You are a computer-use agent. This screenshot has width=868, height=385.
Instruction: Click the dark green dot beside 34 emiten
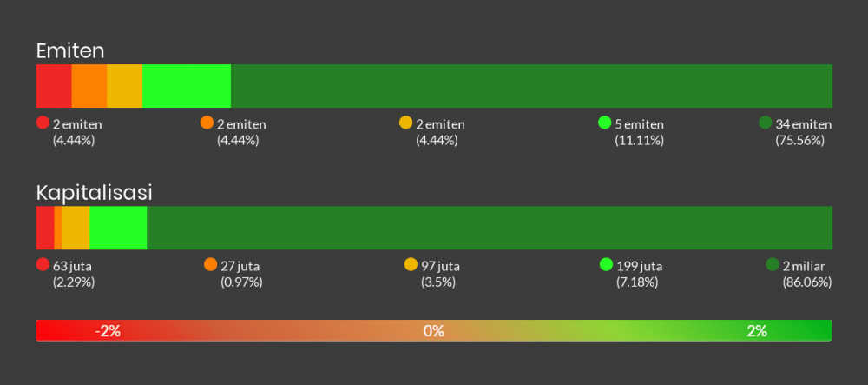coord(765,123)
